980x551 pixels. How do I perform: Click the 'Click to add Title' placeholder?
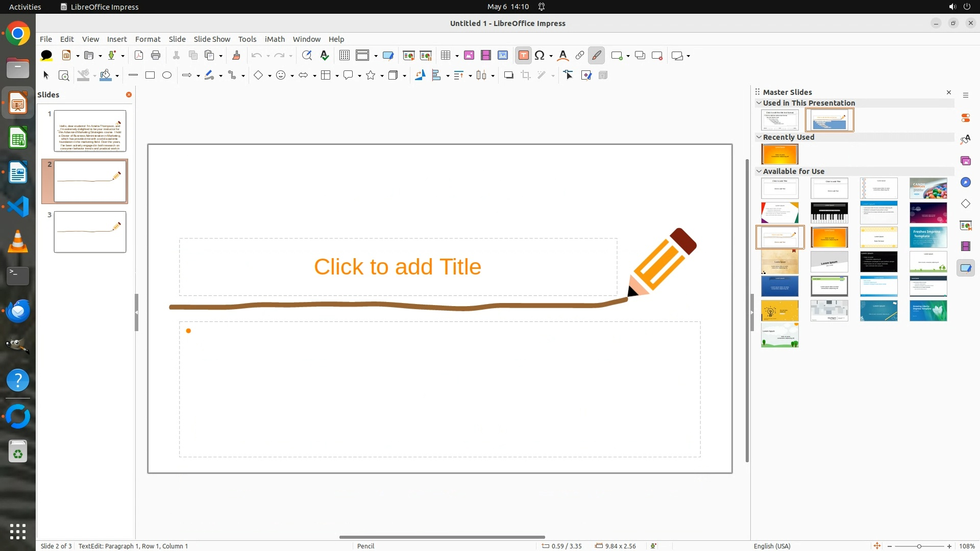(397, 267)
